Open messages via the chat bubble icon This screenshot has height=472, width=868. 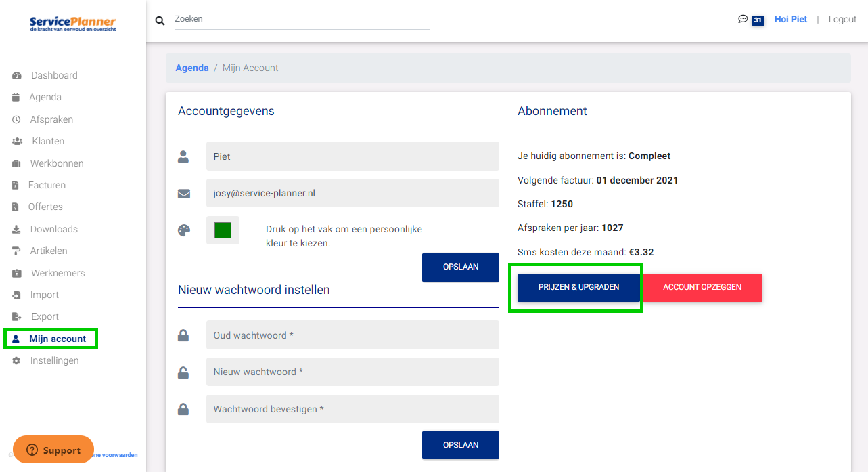pos(743,20)
